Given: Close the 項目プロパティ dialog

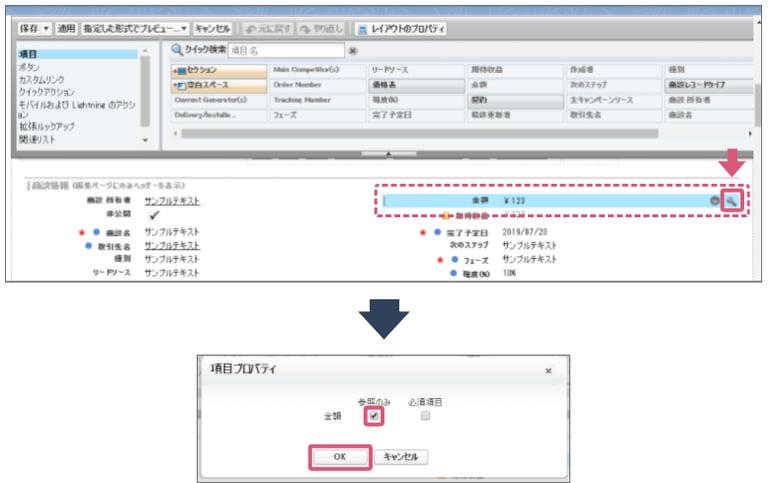Looking at the screenshot, I should pos(548,370).
